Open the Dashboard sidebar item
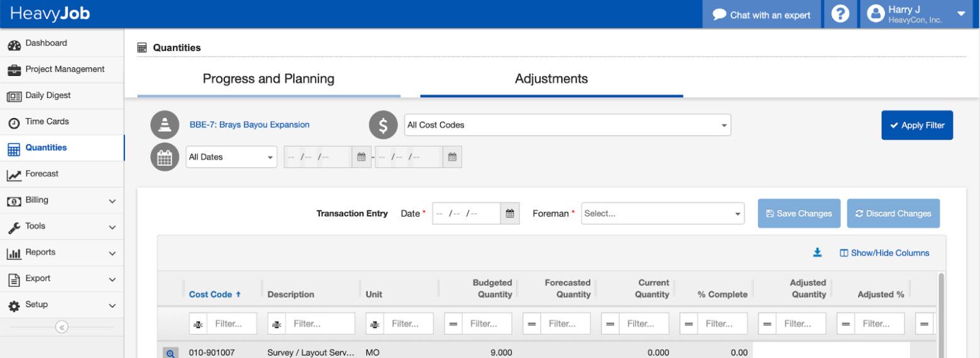980x358 pixels. [62, 43]
